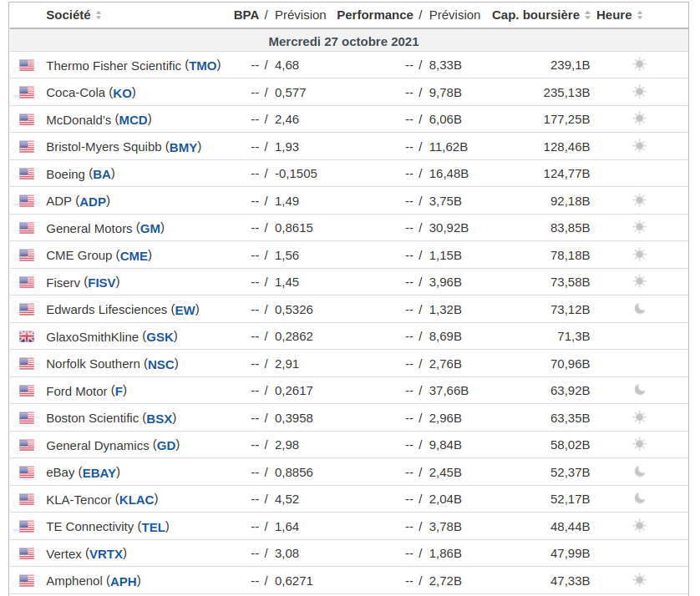
Task: Click the BPA column header
Action: 246,15
